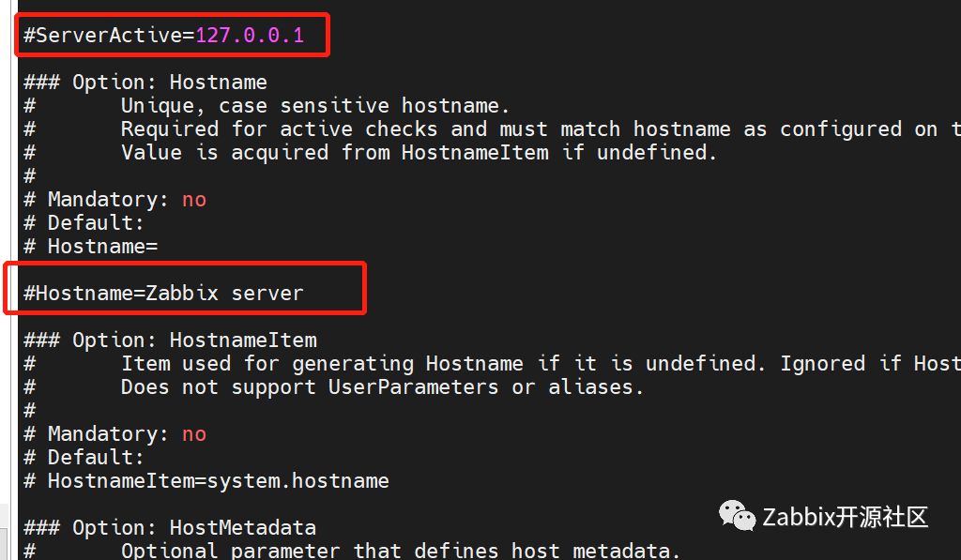Image resolution: width=961 pixels, height=560 pixels.
Task: Click the 'Value is acquired from HostnameItem' line
Action: coord(419,153)
